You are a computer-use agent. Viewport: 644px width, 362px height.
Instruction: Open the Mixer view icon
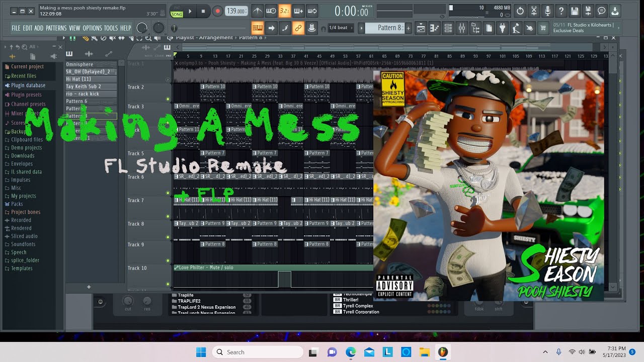461,28
